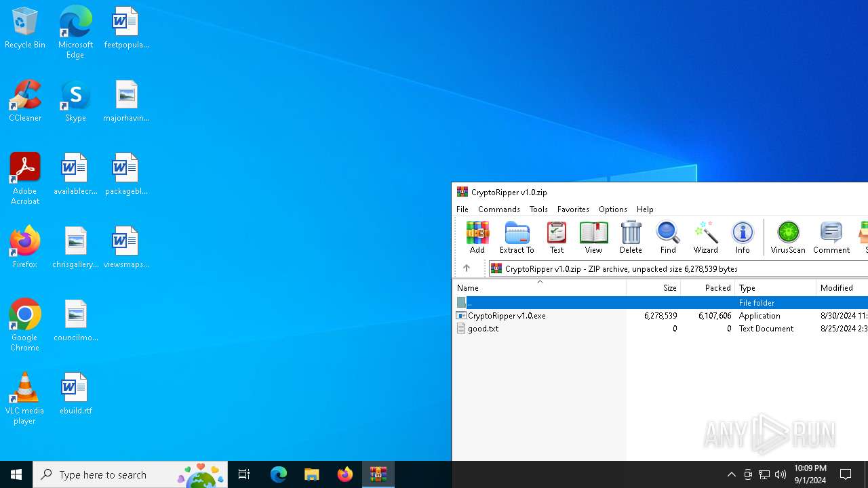Select the parent folder '..' row
The height and width of the screenshot is (488, 868).
click(660, 303)
